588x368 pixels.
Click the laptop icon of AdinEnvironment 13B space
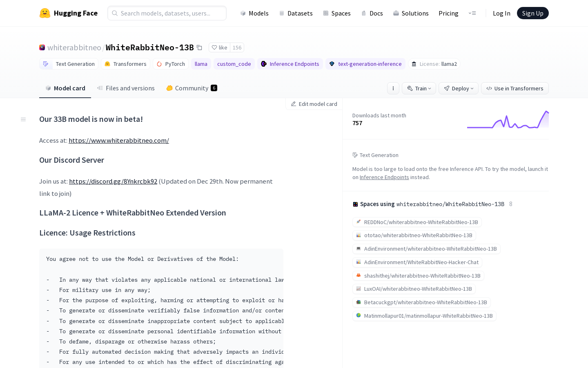pyautogui.click(x=359, y=249)
